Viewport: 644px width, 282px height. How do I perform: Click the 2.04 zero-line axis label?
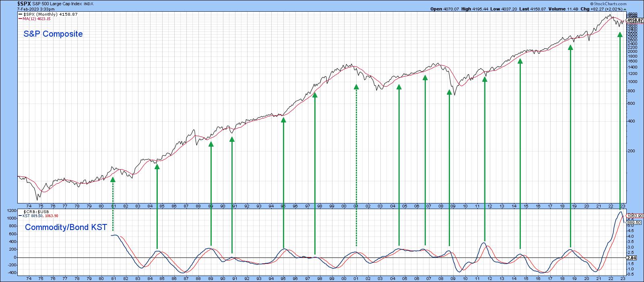(631, 257)
